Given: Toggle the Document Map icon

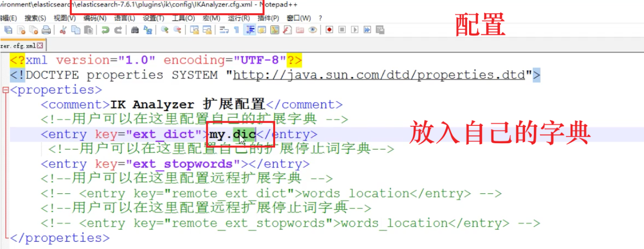Looking at the screenshot, I should click(275, 30).
